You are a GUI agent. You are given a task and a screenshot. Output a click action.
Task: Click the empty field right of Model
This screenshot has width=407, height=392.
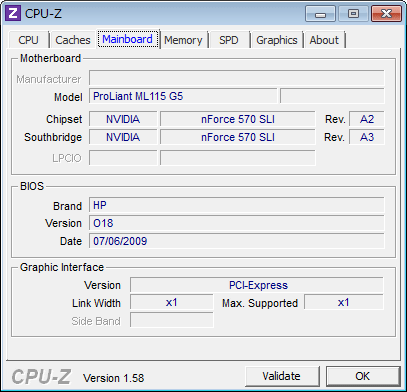(x=332, y=96)
